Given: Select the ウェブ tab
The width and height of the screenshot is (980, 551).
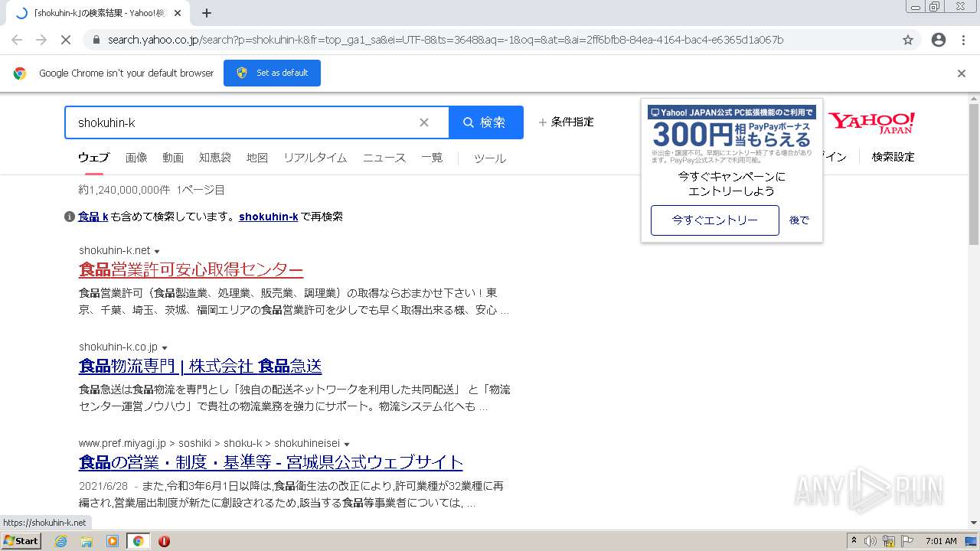Looking at the screenshot, I should (x=93, y=158).
